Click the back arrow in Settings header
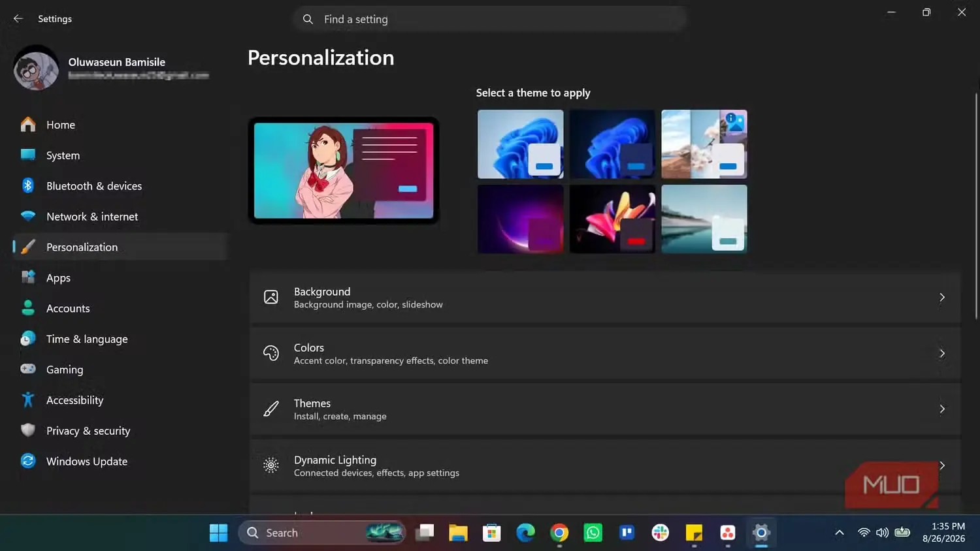980x551 pixels. pos(18,19)
